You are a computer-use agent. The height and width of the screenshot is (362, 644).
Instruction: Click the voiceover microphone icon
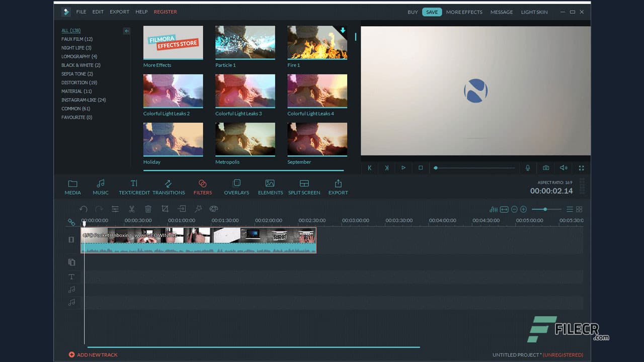click(x=527, y=167)
